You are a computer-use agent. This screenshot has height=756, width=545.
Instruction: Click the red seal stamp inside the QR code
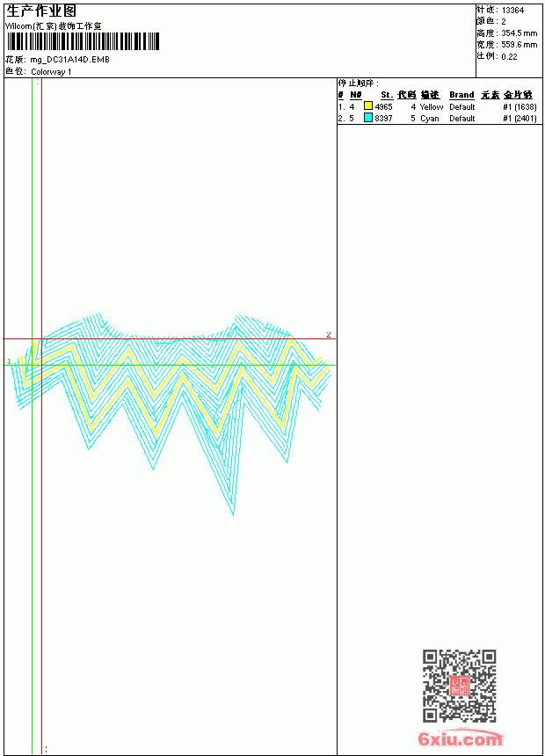(x=460, y=686)
